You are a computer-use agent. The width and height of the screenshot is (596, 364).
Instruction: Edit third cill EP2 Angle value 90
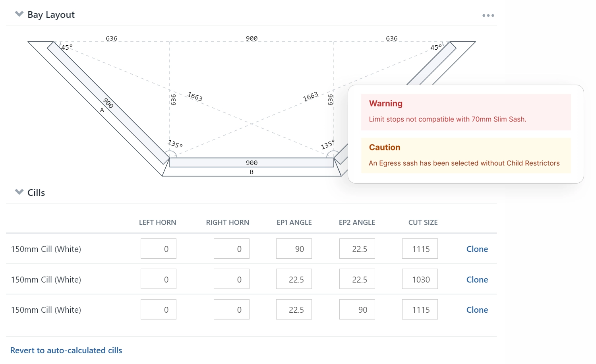pyautogui.click(x=357, y=310)
